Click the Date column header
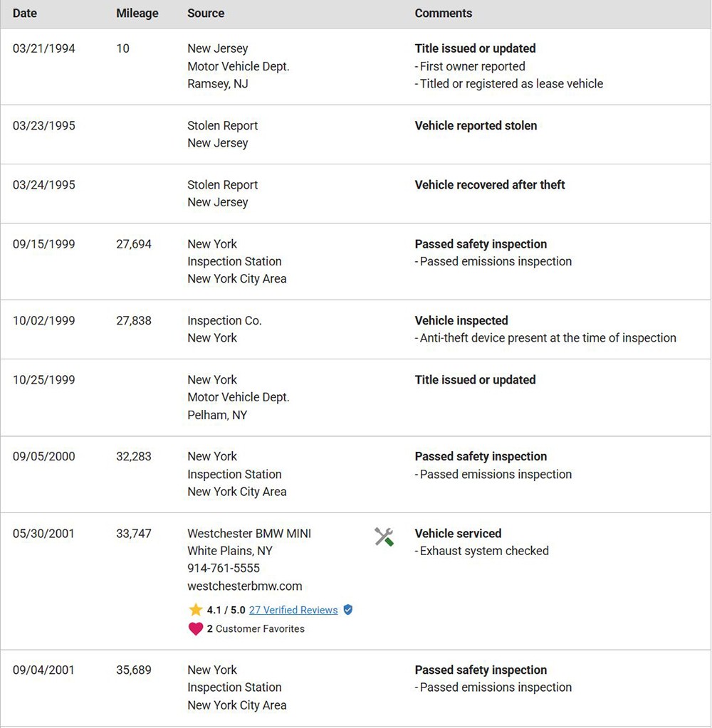This screenshot has width=712, height=728. tap(25, 13)
